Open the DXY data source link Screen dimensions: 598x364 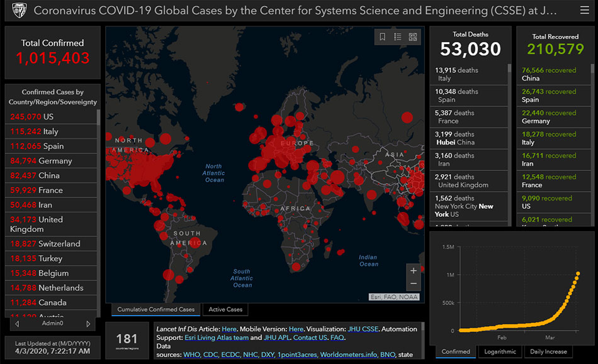pos(268,355)
